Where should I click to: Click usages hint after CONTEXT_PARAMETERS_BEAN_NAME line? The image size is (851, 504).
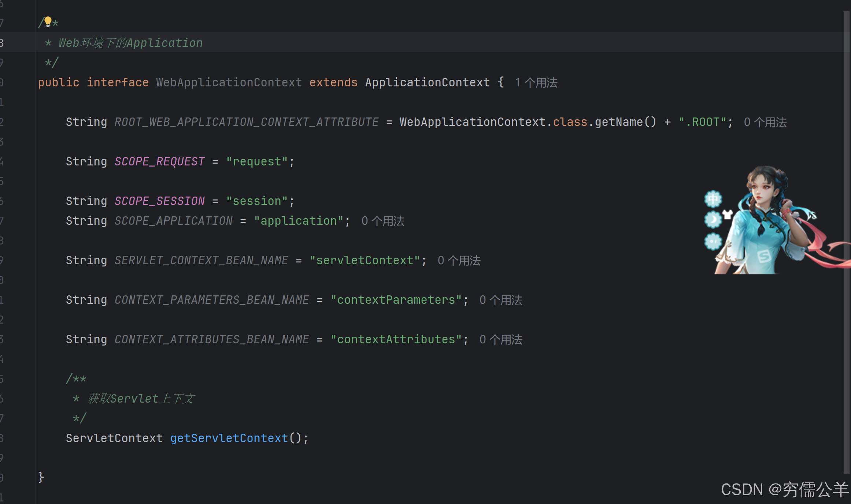pos(500,300)
